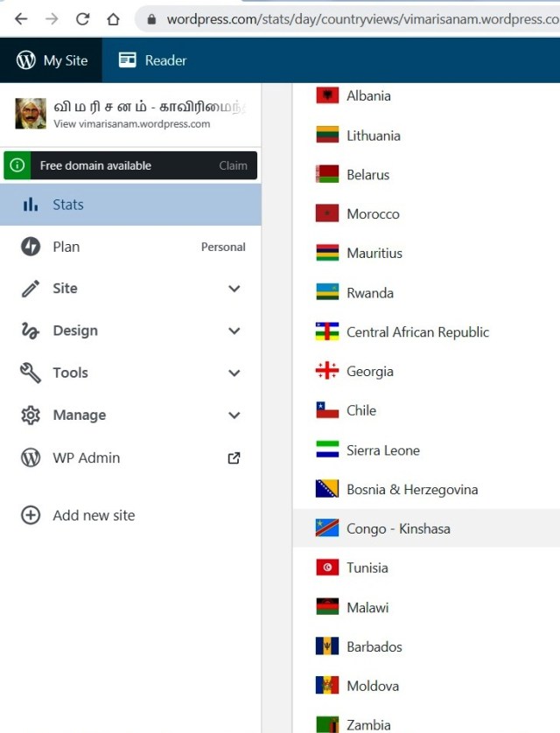Open View vimarisanam.wordpress.com link

tap(131, 124)
